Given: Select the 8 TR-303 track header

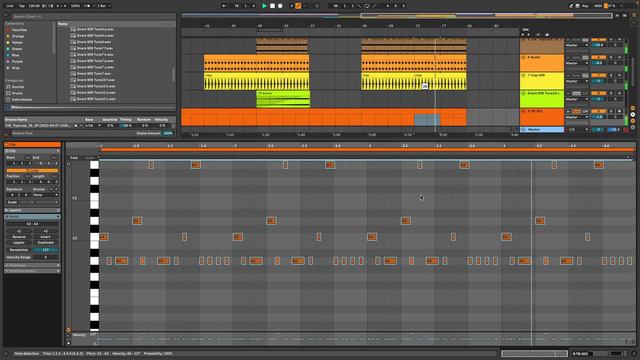Looking at the screenshot, I should point(542,117).
